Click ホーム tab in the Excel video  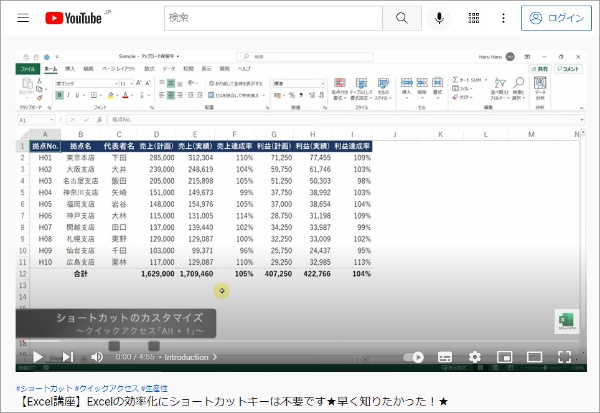pyautogui.click(x=51, y=69)
